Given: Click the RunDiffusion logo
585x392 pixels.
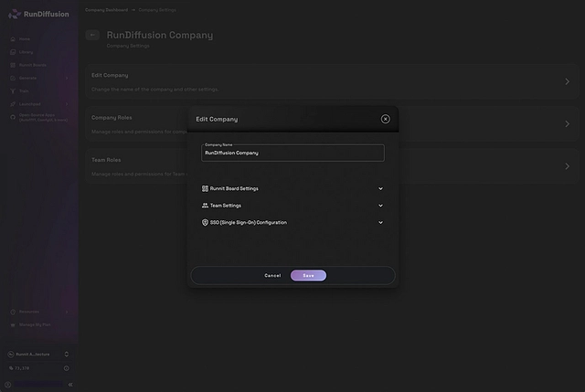Looking at the screenshot, I should click(x=38, y=15).
